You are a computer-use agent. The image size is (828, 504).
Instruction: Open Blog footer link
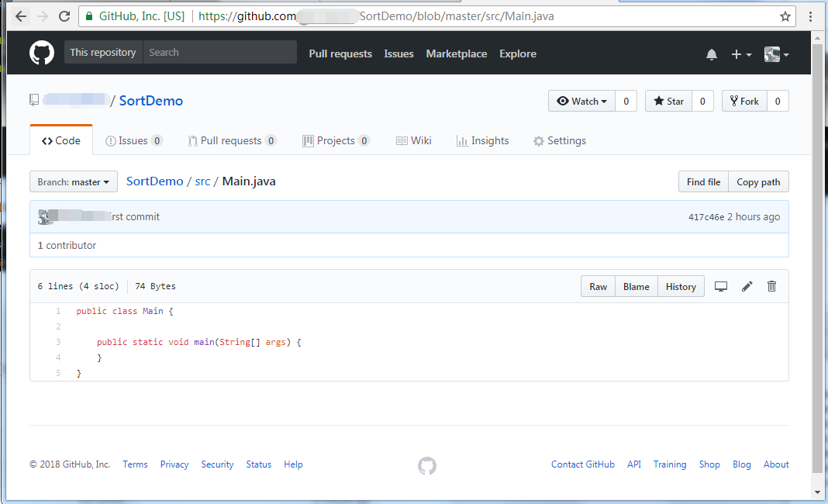742,464
